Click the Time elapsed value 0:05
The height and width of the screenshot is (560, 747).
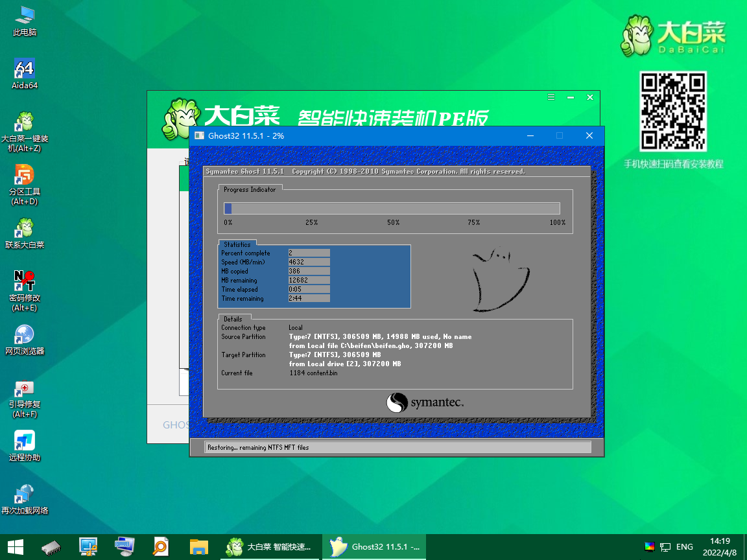click(x=309, y=289)
